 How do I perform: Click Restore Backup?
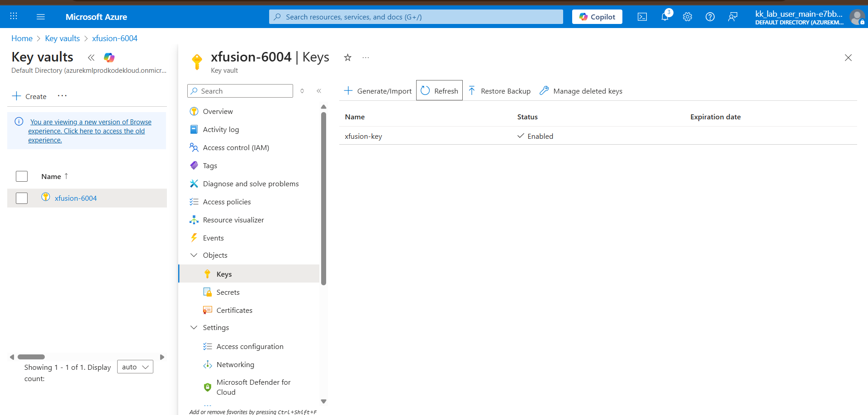[499, 91]
